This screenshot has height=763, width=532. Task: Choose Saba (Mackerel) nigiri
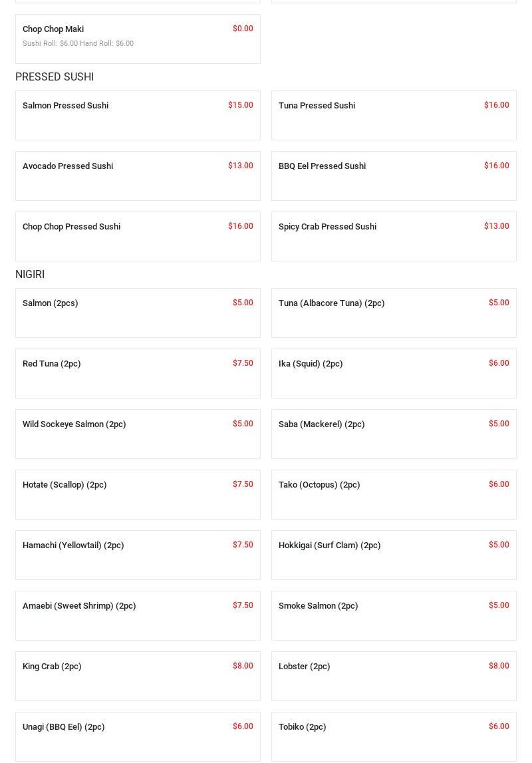tap(321, 424)
